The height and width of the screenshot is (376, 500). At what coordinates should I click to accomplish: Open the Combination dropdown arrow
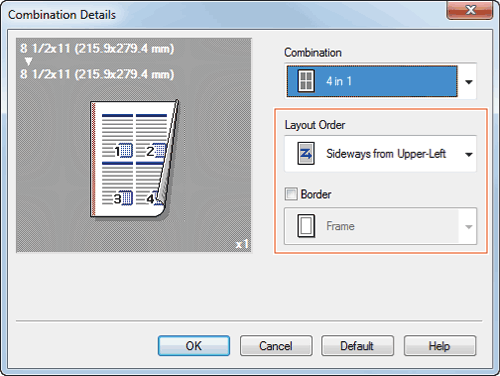469,82
